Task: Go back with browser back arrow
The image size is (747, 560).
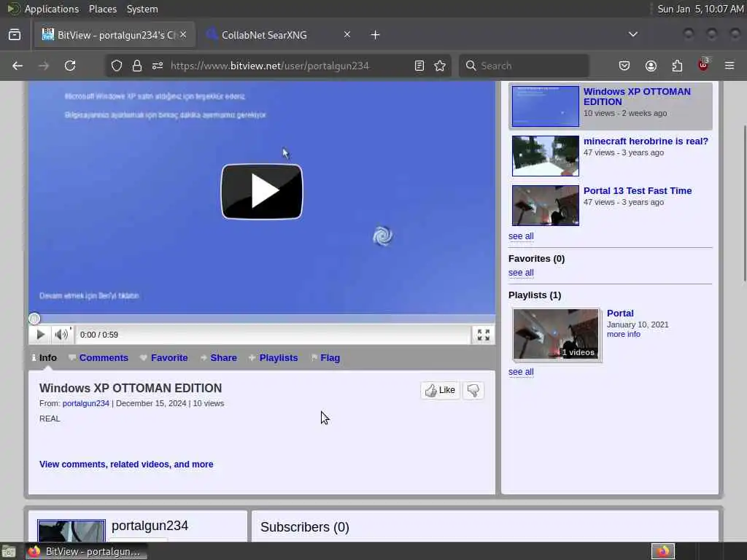Action: click(x=18, y=66)
